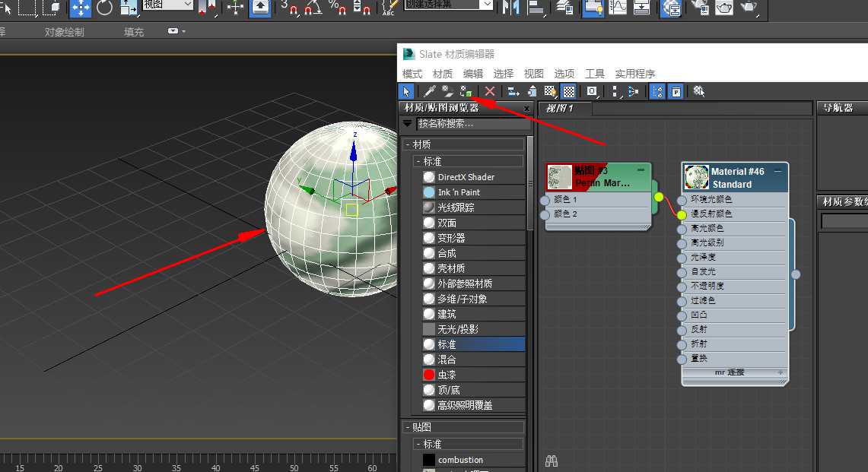This screenshot has height=472, width=868.
Task: Select 虫漆 material entry
Action: click(x=473, y=375)
